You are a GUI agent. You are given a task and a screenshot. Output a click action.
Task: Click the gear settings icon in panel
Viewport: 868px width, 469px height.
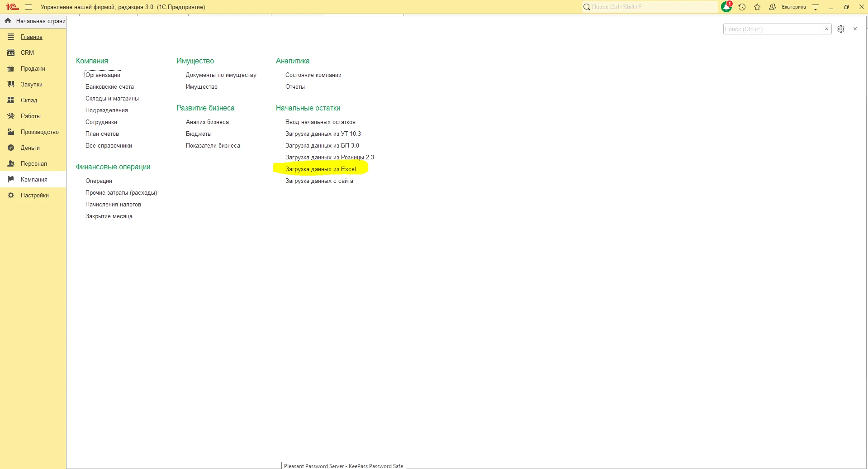pos(840,29)
